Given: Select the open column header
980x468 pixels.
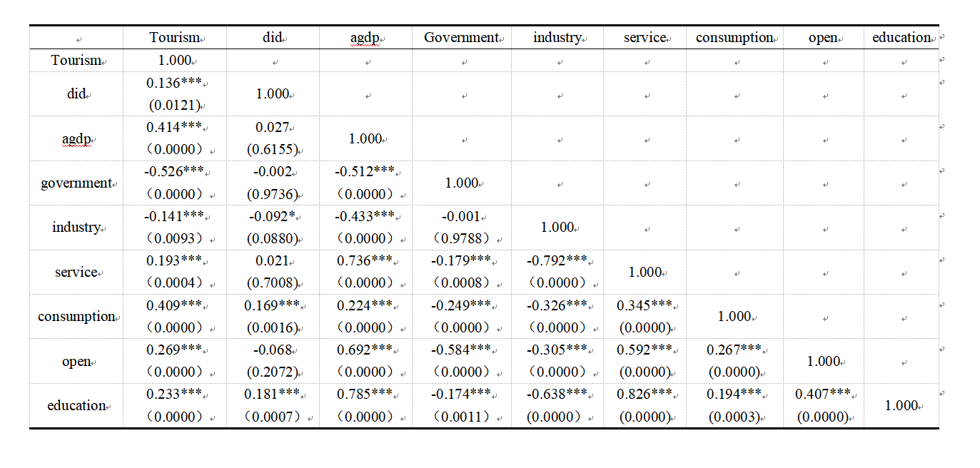Looking at the screenshot, I should click(x=823, y=38).
